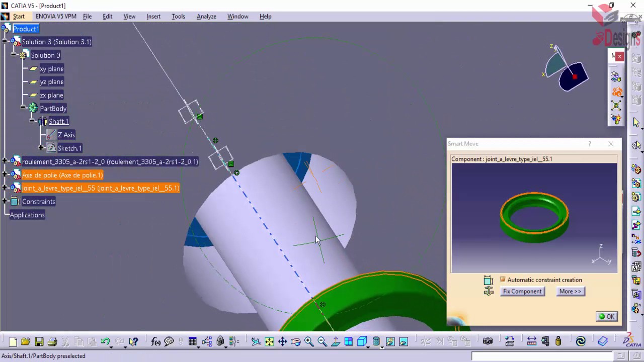Click the 3D compass in the viewport
The width and height of the screenshot is (644, 362).
pos(568,69)
